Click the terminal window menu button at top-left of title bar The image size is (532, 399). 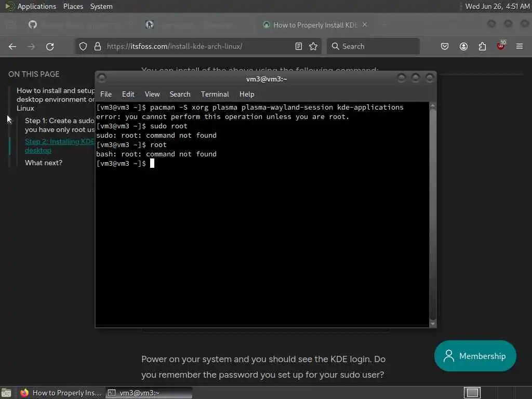pyautogui.click(x=102, y=78)
